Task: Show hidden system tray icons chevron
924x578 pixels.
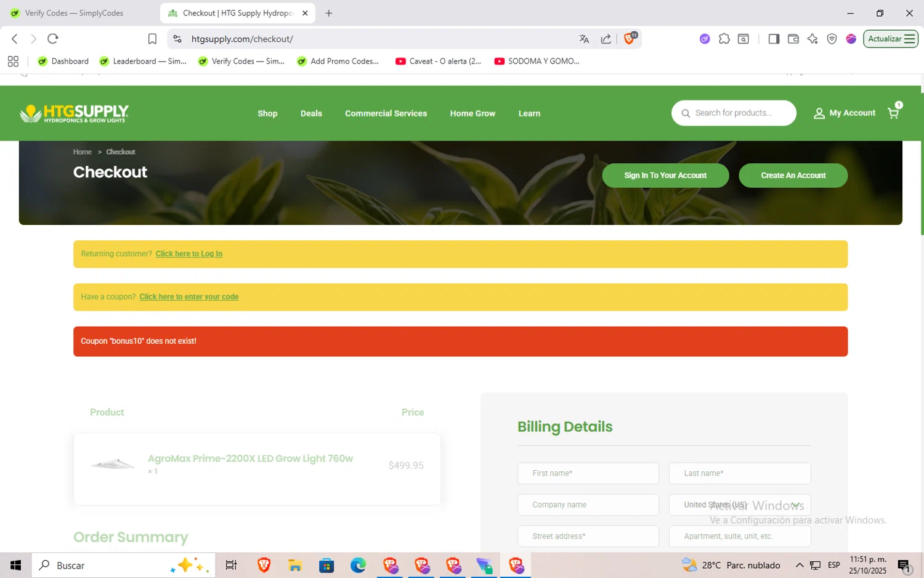Action: point(800,565)
